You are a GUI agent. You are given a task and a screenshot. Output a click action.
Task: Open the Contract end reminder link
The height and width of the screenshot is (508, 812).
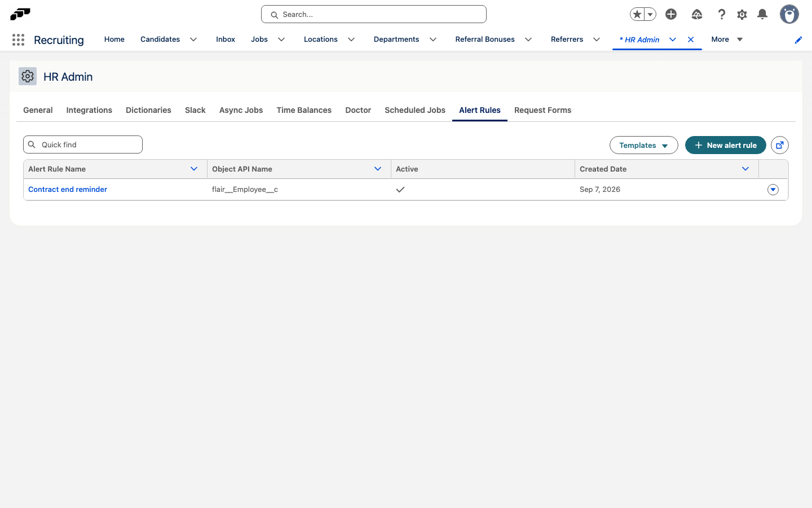68,190
